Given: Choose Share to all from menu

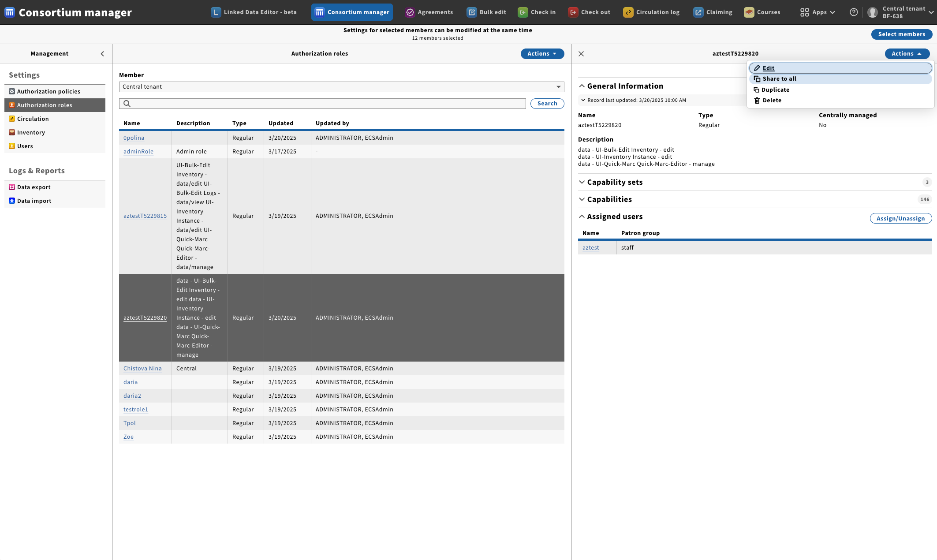Looking at the screenshot, I should 840,79.
